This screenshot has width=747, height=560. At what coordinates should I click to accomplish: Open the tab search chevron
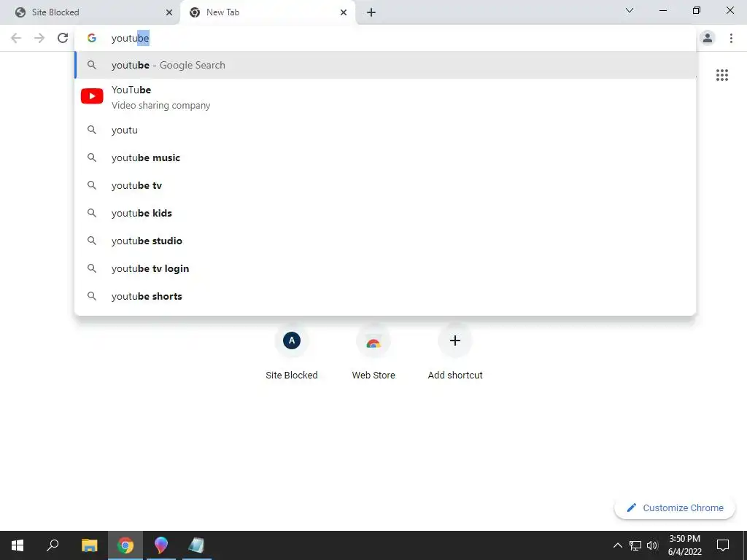tap(630, 10)
